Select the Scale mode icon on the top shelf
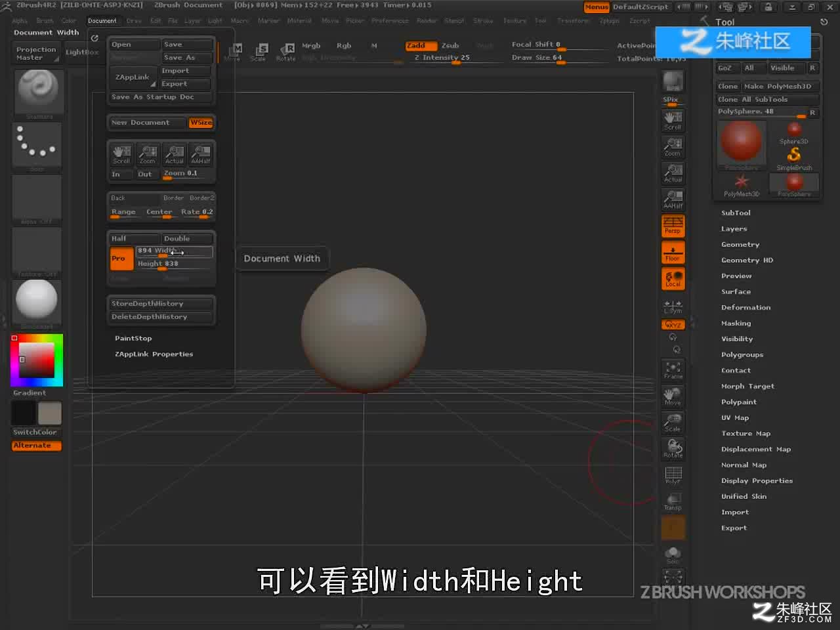 coord(258,52)
